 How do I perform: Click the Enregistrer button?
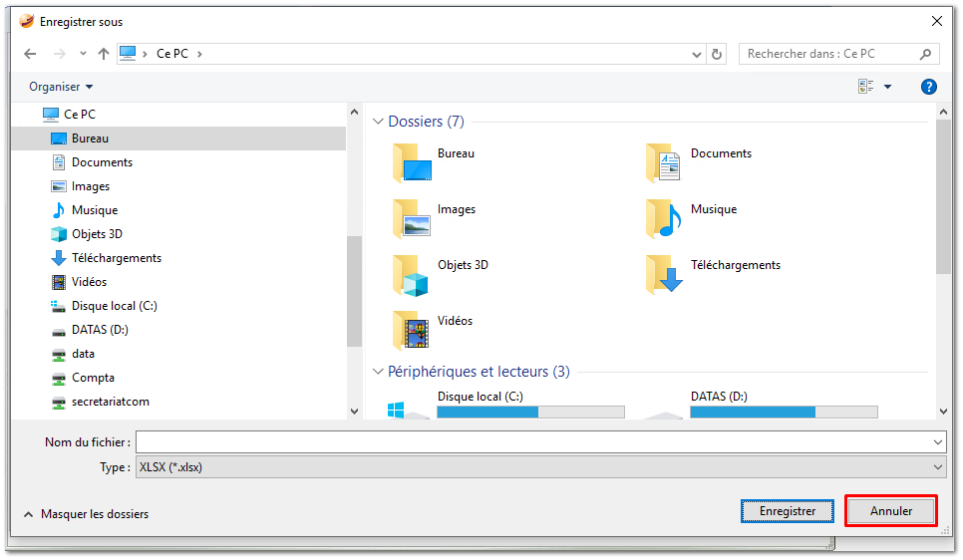(x=788, y=511)
